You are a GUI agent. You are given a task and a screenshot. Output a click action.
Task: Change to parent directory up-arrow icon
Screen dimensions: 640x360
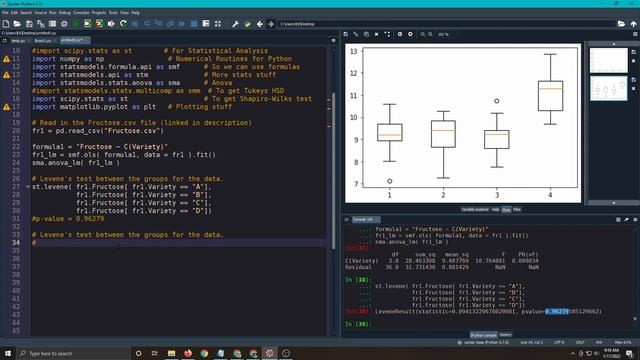(x=633, y=24)
